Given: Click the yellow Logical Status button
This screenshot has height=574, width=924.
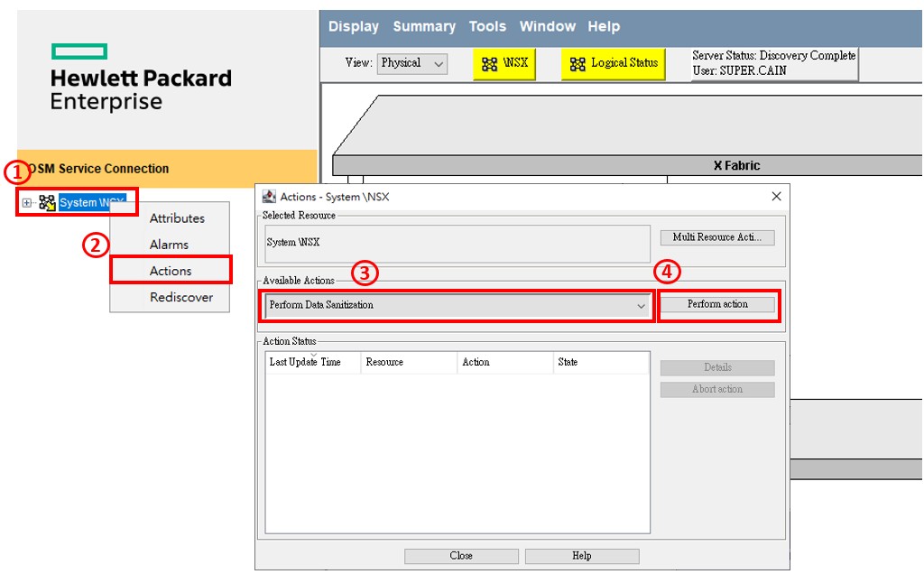Looking at the screenshot, I should (614, 64).
